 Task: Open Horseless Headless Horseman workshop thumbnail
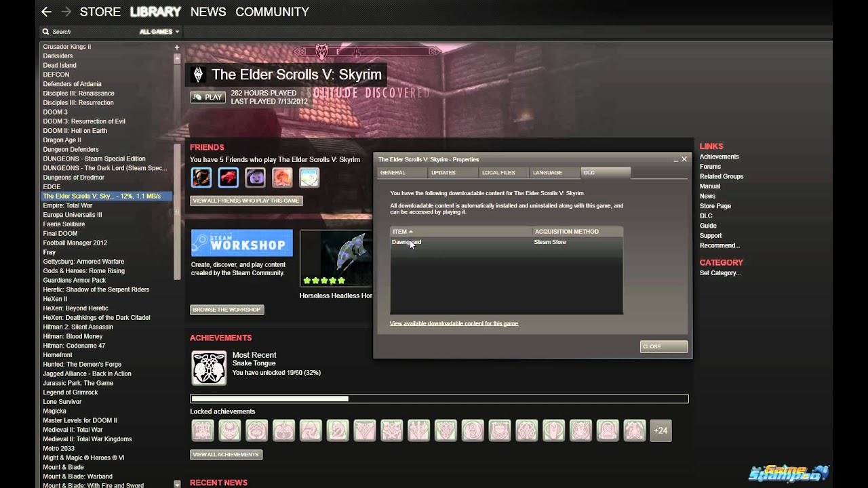336,259
